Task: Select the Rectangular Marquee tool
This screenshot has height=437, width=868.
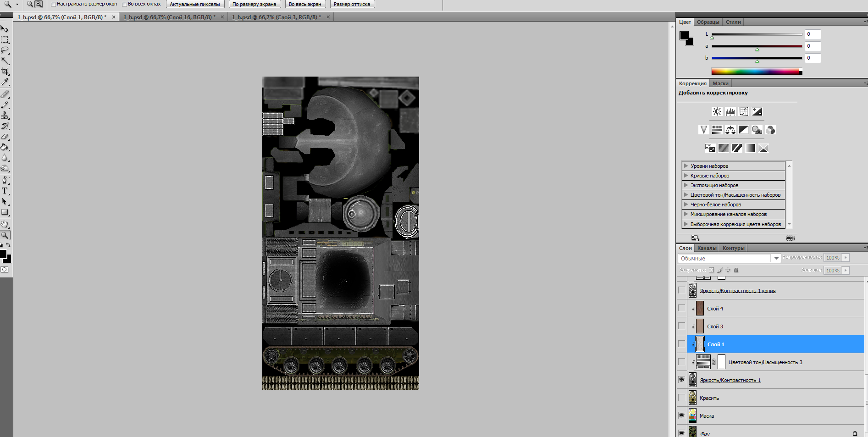Action: (x=5, y=40)
